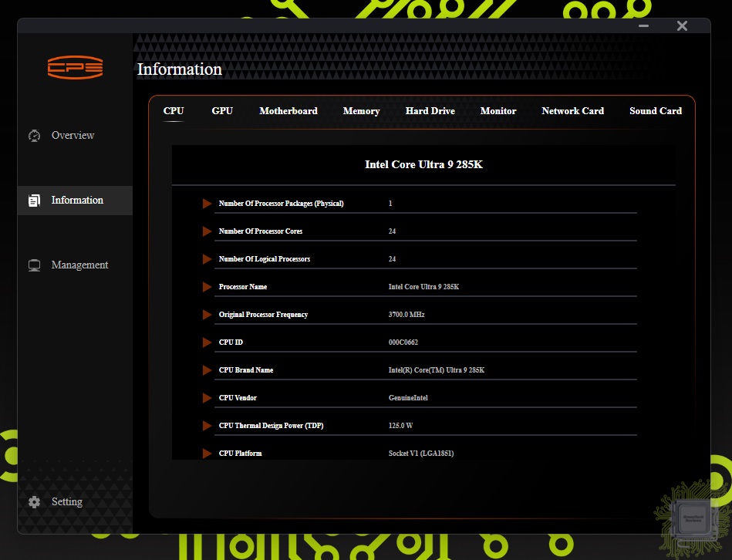732x560 pixels.
Task: Switch to the GPU tab
Action: pyautogui.click(x=222, y=111)
